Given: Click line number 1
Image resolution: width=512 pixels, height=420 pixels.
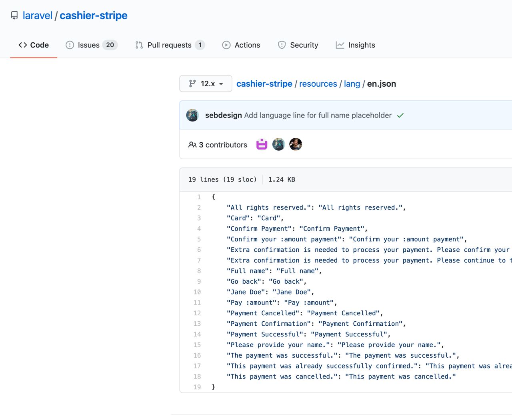Looking at the screenshot, I should pos(199,197).
